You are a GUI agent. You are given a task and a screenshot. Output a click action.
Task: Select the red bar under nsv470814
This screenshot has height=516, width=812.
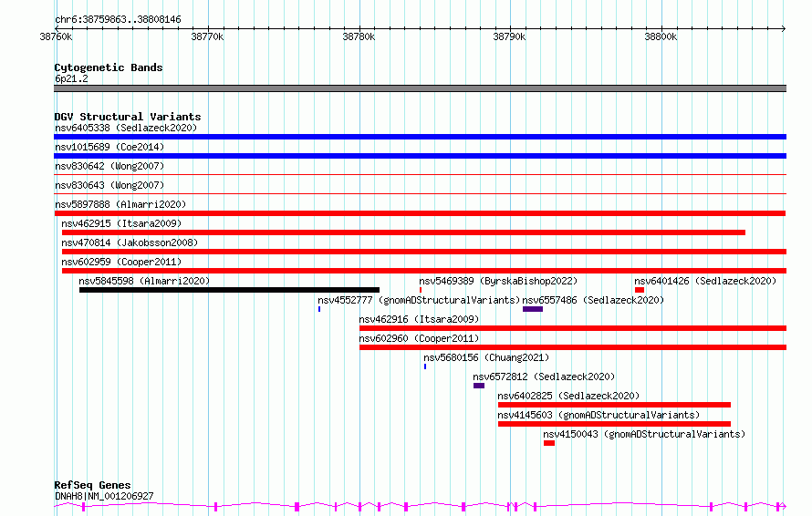point(424,252)
